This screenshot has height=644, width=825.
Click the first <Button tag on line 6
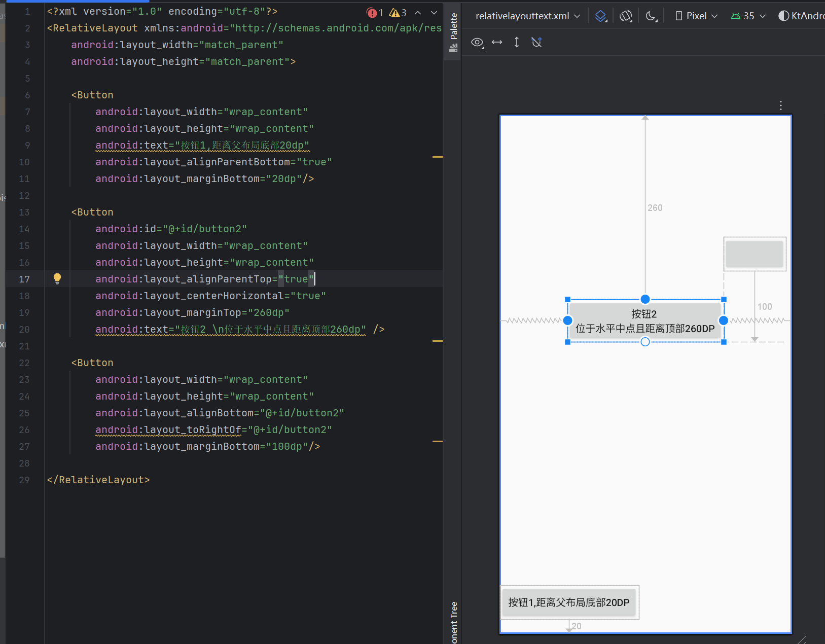92,95
